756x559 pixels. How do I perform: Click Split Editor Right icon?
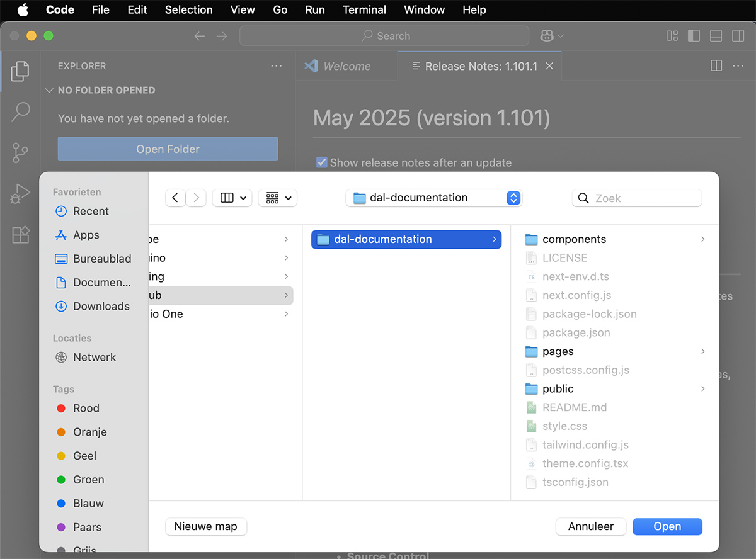tap(716, 66)
